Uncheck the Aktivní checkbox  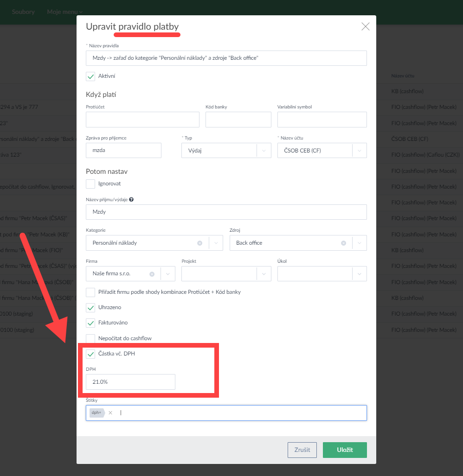(90, 76)
